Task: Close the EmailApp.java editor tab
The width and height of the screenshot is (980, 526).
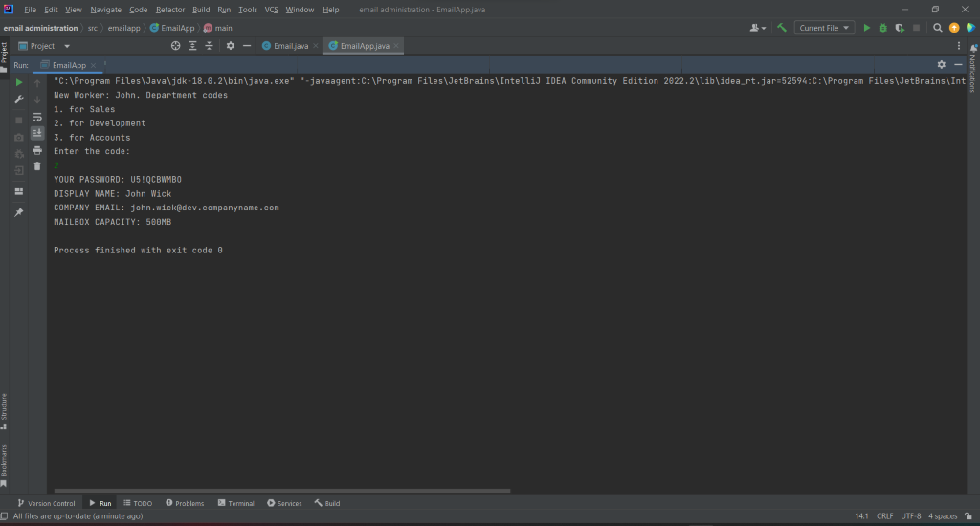Action: (395, 46)
